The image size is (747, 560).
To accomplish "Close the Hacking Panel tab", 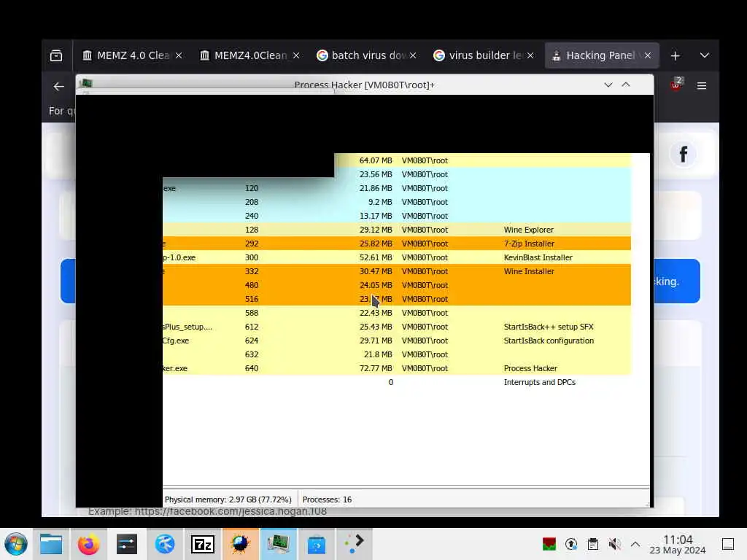I will point(648,55).
